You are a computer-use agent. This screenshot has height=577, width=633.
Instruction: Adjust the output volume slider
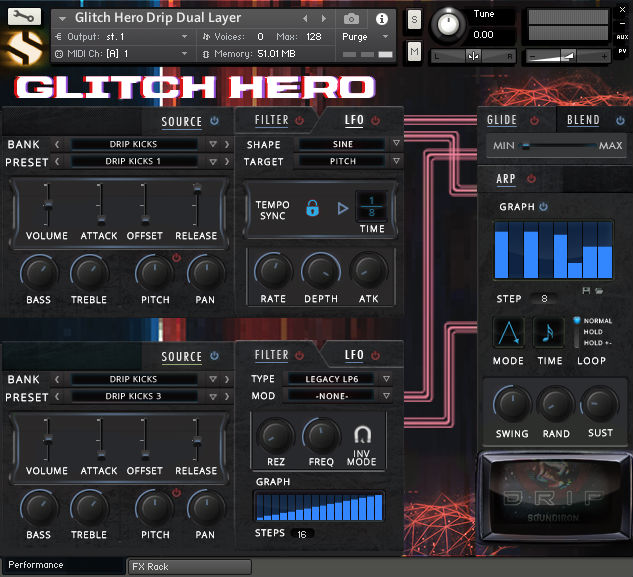pos(568,57)
